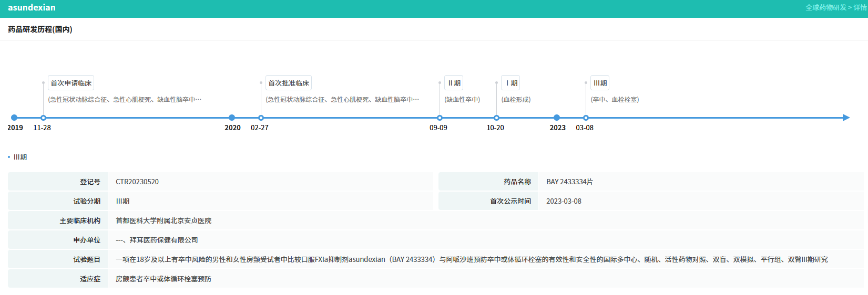
Task: Select the 11-28 timeline marker circle
Action: pyautogui.click(x=43, y=118)
